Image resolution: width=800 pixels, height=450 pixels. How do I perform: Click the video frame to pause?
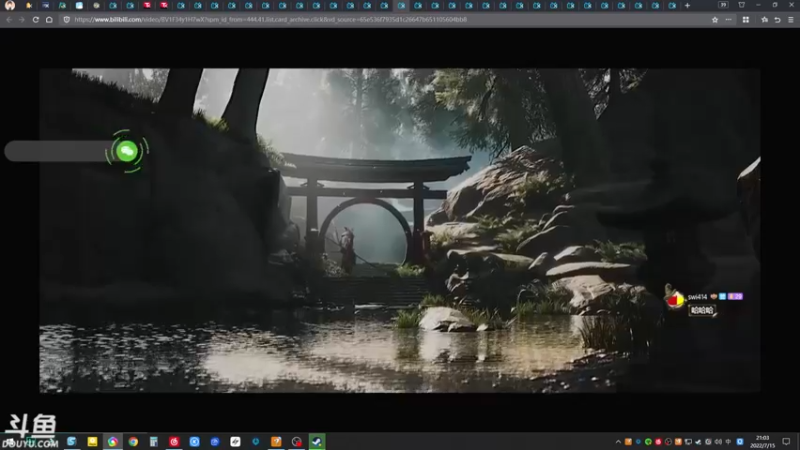(x=400, y=230)
